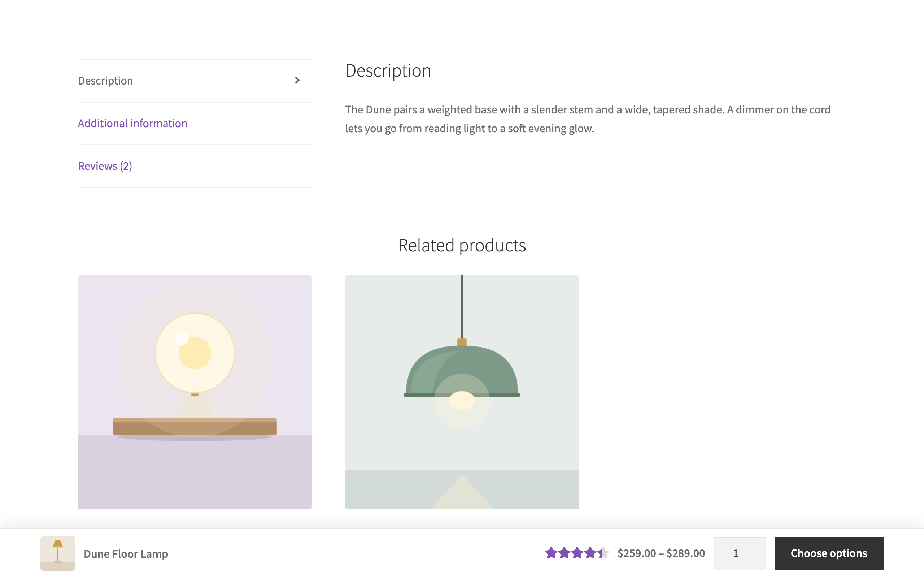Click the star rating in sticky bar
Screen dimensions: 924x578
click(576, 553)
